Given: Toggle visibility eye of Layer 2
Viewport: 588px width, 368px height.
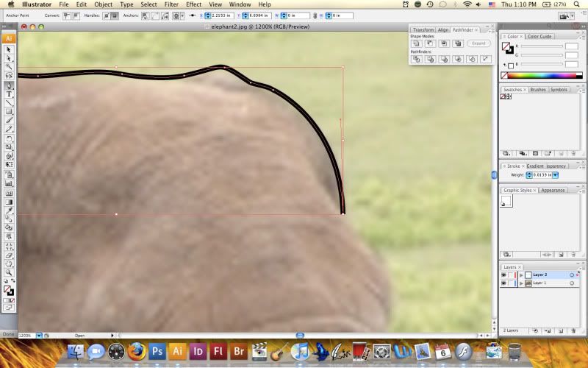Looking at the screenshot, I should tap(503, 275).
